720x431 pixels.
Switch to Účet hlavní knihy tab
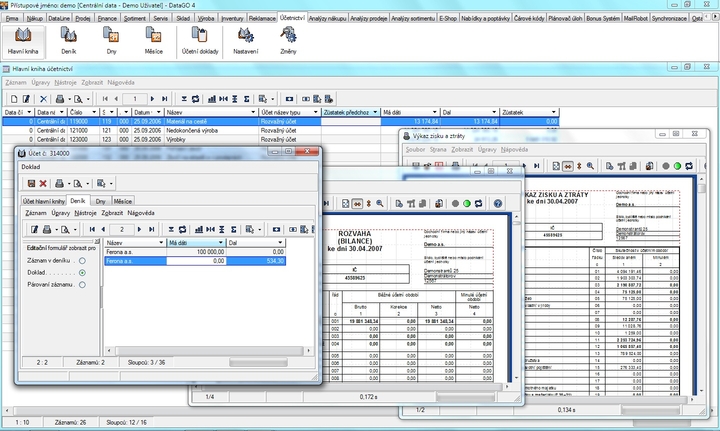[44, 201]
